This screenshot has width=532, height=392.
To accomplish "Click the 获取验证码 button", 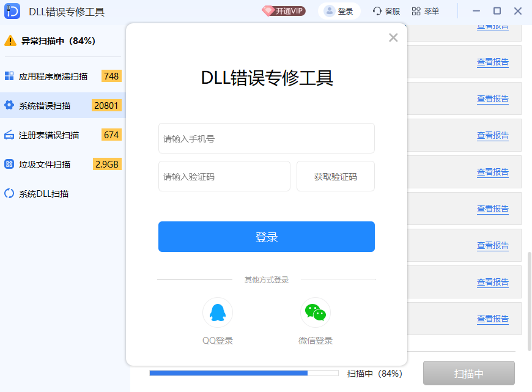I will pos(336,177).
